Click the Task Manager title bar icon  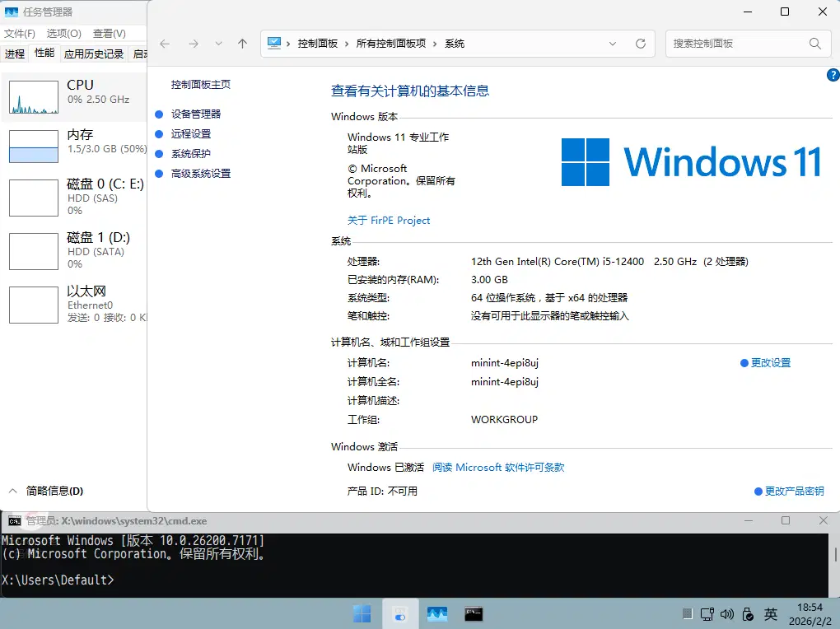[x=12, y=12]
